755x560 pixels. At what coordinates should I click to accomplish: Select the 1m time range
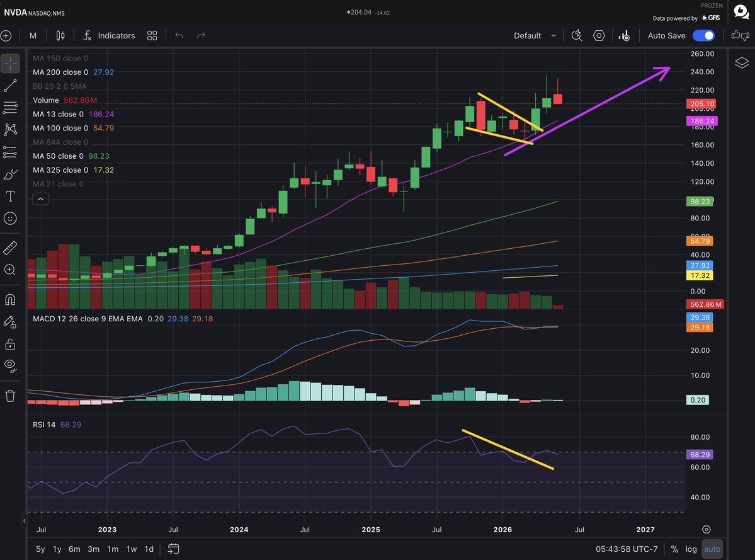[x=113, y=549]
